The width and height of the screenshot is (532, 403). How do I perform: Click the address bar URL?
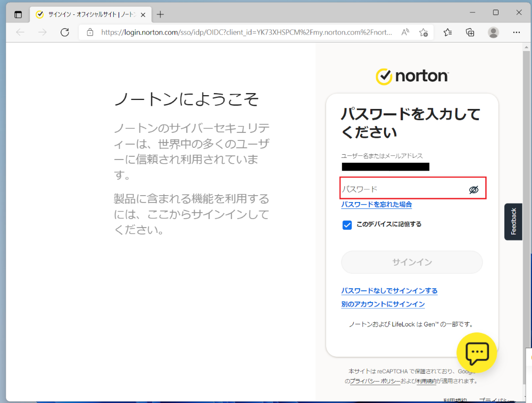247,32
